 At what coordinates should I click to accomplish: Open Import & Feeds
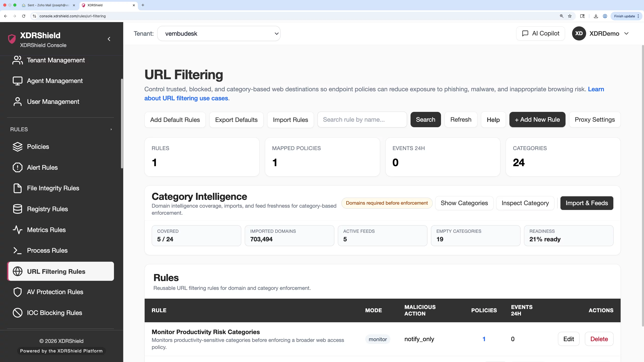point(587,203)
